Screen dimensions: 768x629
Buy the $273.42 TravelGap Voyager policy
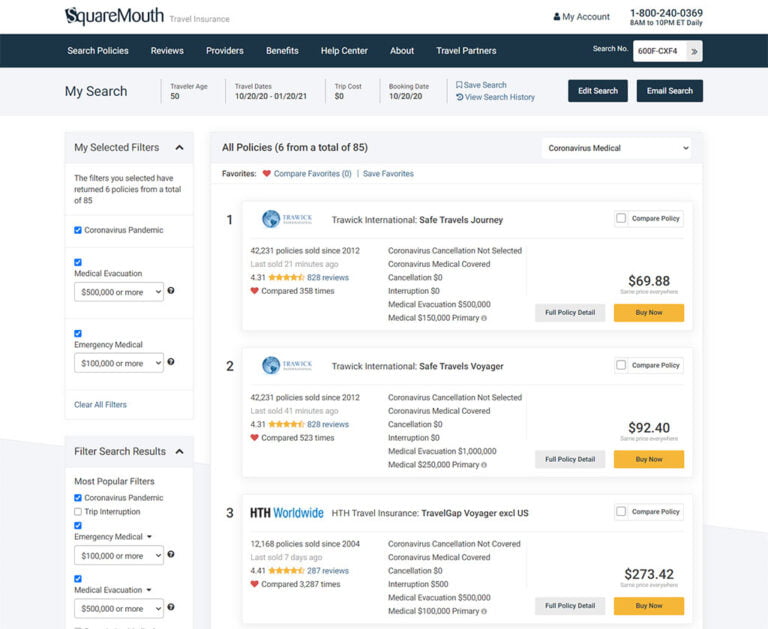pyautogui.click(x=648, y=606)
